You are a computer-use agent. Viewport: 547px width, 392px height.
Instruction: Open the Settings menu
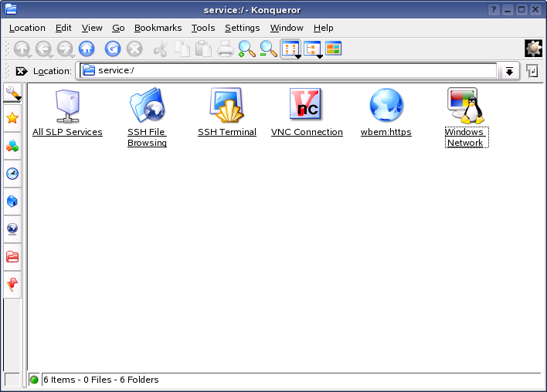(x=242, y=28)
